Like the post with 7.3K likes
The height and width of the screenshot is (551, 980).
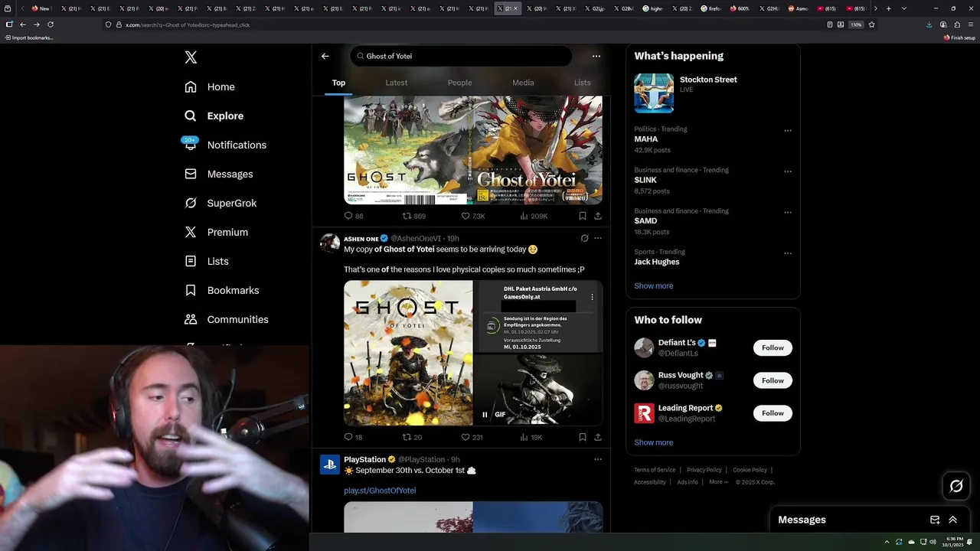coord(473,217)
